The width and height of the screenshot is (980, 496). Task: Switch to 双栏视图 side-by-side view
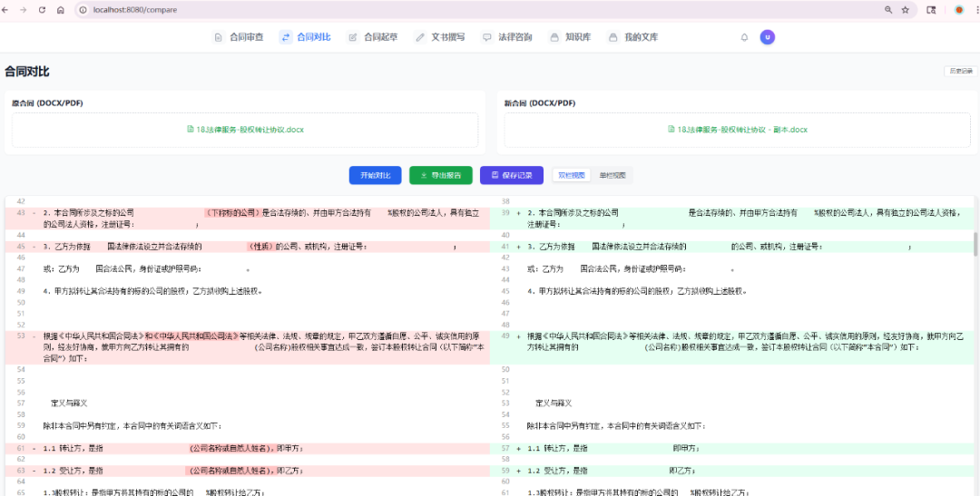point(572,175)
